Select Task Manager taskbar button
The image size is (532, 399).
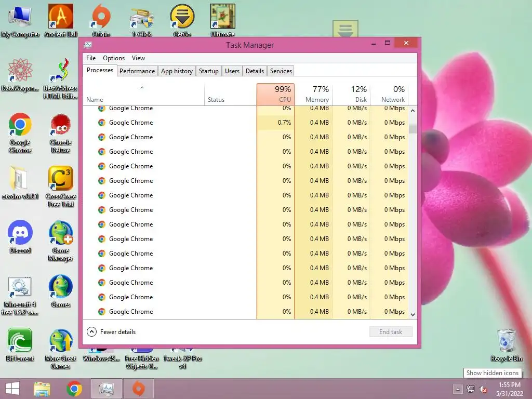tap(106, 389)
